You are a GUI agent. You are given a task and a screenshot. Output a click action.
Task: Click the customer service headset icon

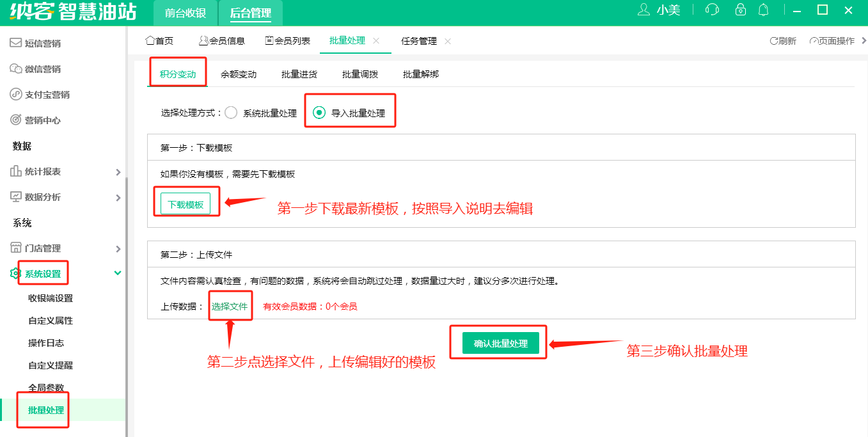tap(711, 10)
